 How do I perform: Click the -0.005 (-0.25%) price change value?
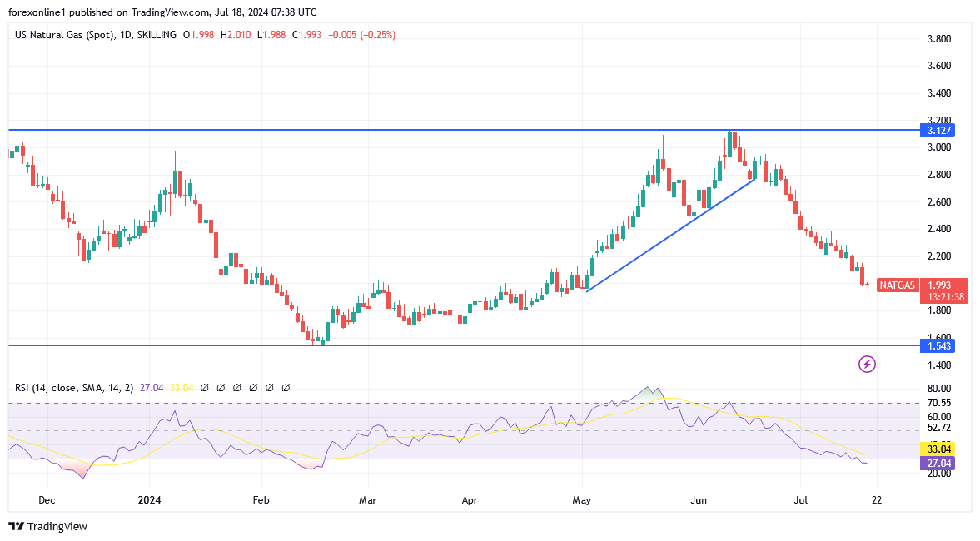(x=362, y=35)
